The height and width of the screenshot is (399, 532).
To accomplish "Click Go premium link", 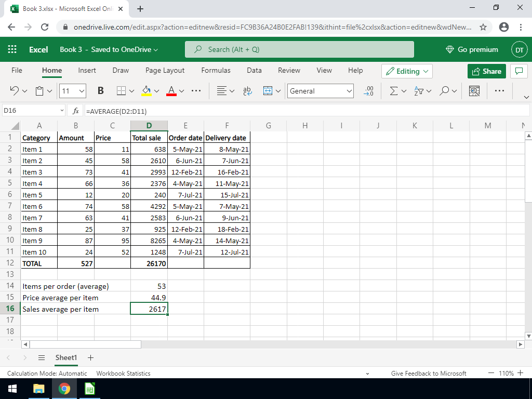I will [x=472, y=49].
